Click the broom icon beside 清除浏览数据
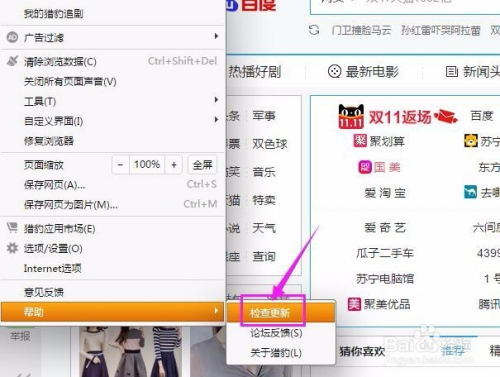This screenshot has width=500, height=377. (12, 61)
